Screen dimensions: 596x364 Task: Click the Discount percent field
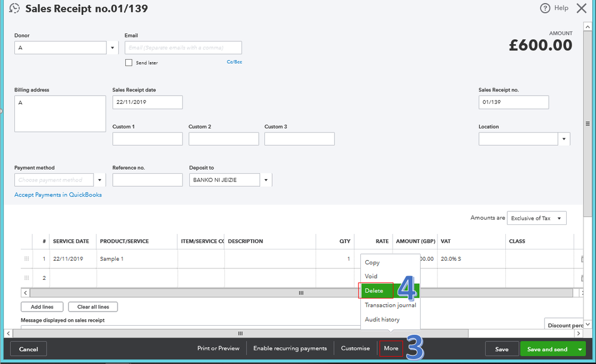[564, 325]
